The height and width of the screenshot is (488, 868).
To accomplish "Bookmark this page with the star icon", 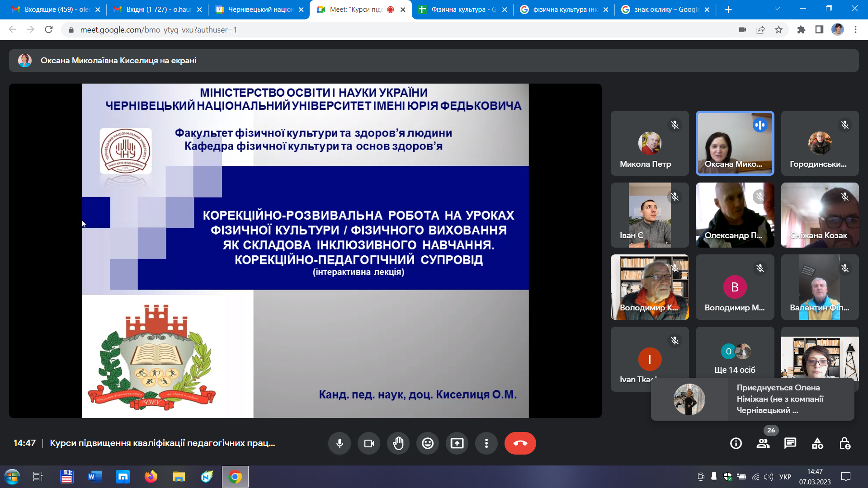I will [x=778, y=30].
